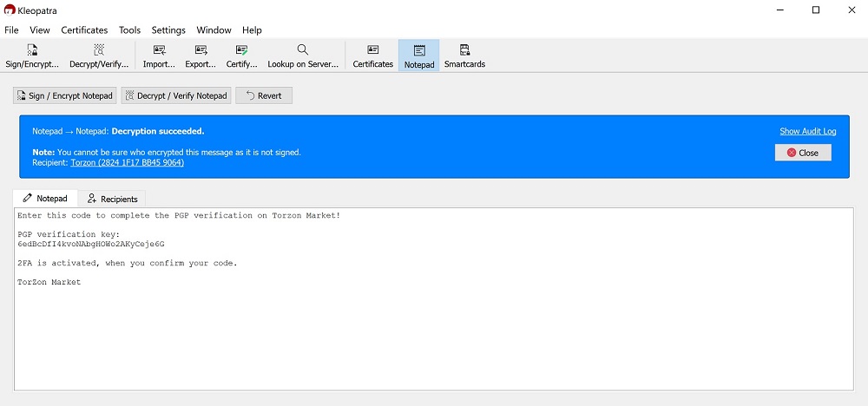
Task: Open the Smartcards view
Action: pyautogui.click(x=464, y=56)
